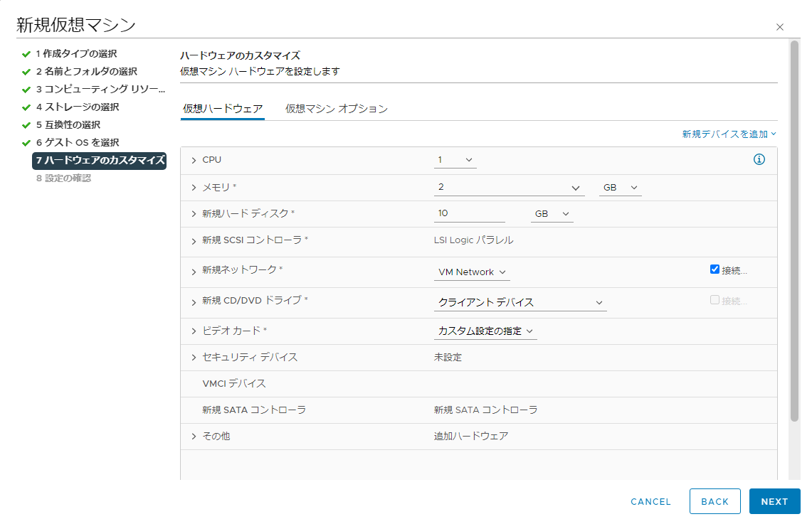Open the 新規デバイスを追加 menu
812x524 pixels.
tap(729, 134)
